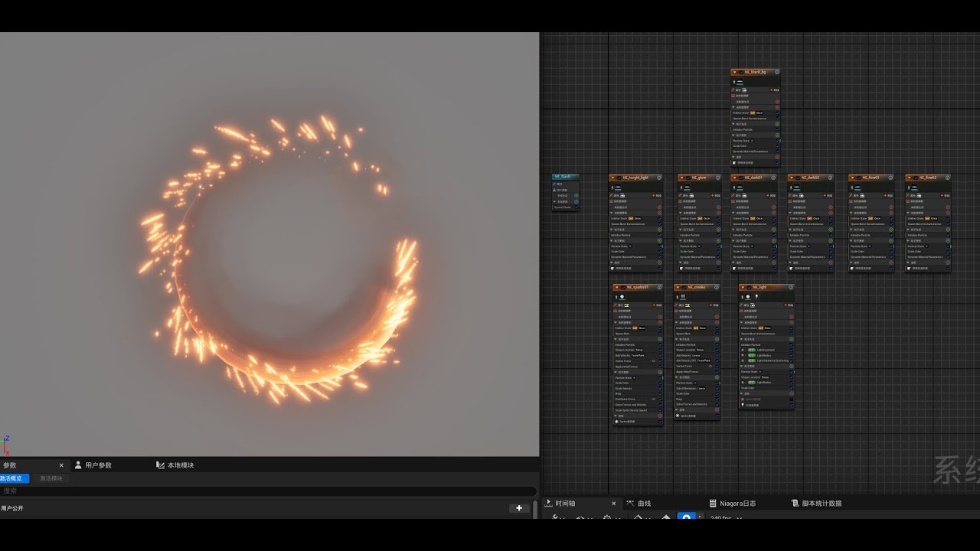The height and width of the screenshot is (551, 980).
Task: Select the renderer thumbnail icon in NE_smoke
Action: (683, 297)
